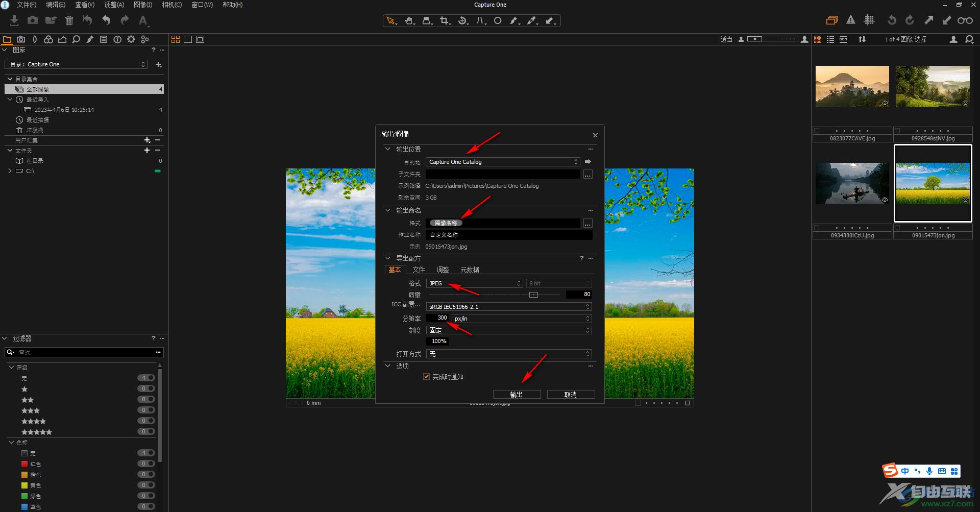Open the Details magnifier tool tab
The height and width of the screenshot is (512, 980).
pyautogui.click(x=76, y=39)
